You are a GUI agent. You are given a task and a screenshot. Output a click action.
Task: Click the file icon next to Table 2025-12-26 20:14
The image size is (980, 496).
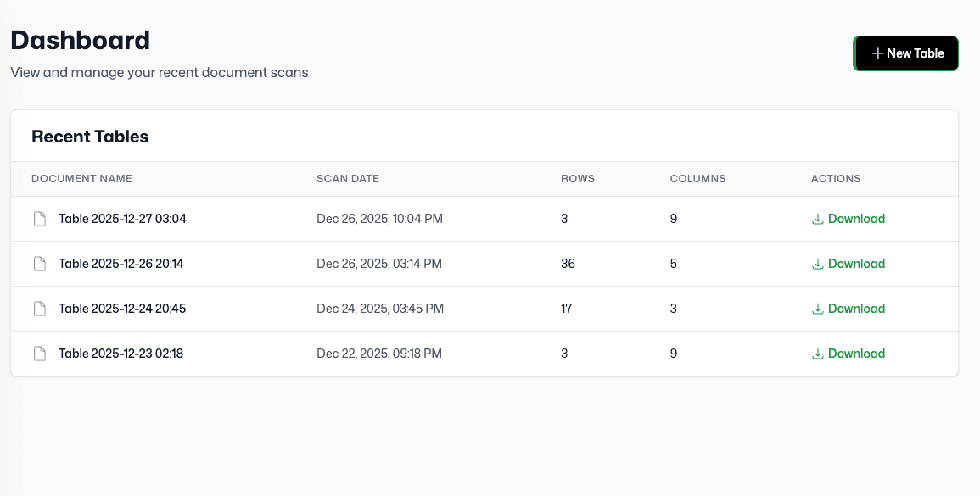click(39, 264)
